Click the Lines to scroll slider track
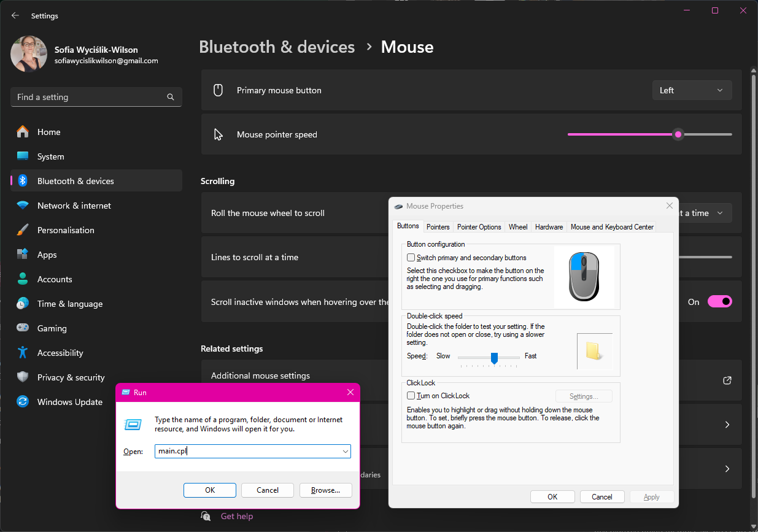758x532 pixels. [x=705, y=257]
